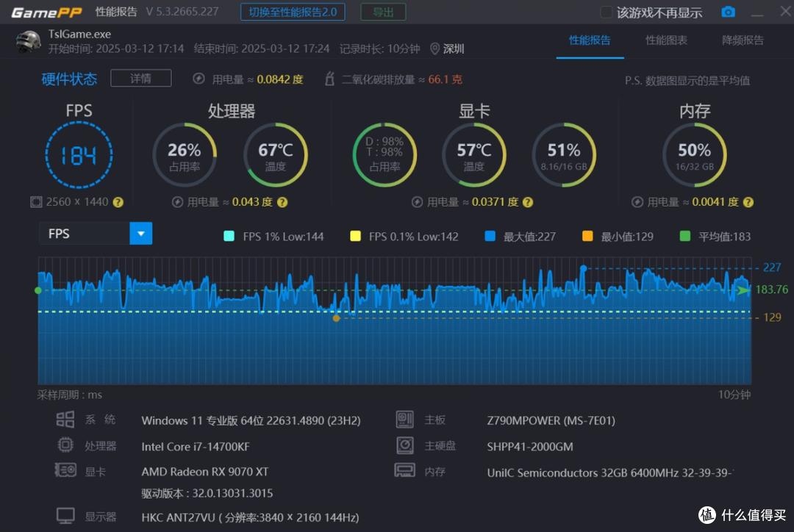Click the carbon dioxide emissions bottle icon
The image size is (794, 532).
(x=329, y=79)
